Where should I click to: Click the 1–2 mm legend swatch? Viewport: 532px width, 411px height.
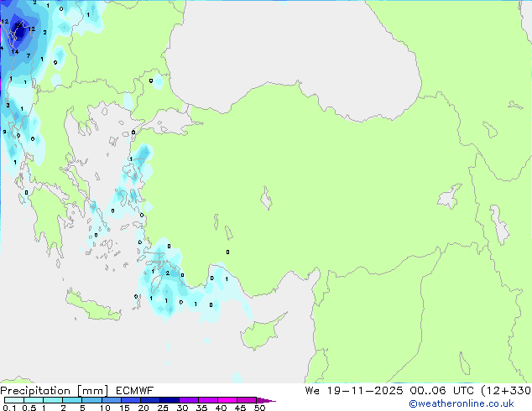[x=53, y=400]
